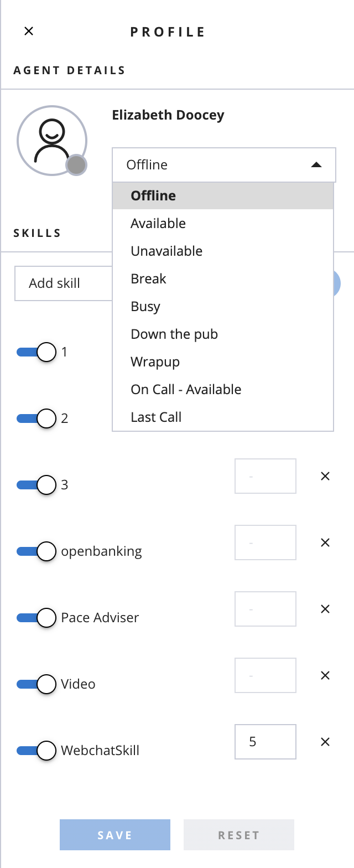Save the profile changes

pos(115,835)
